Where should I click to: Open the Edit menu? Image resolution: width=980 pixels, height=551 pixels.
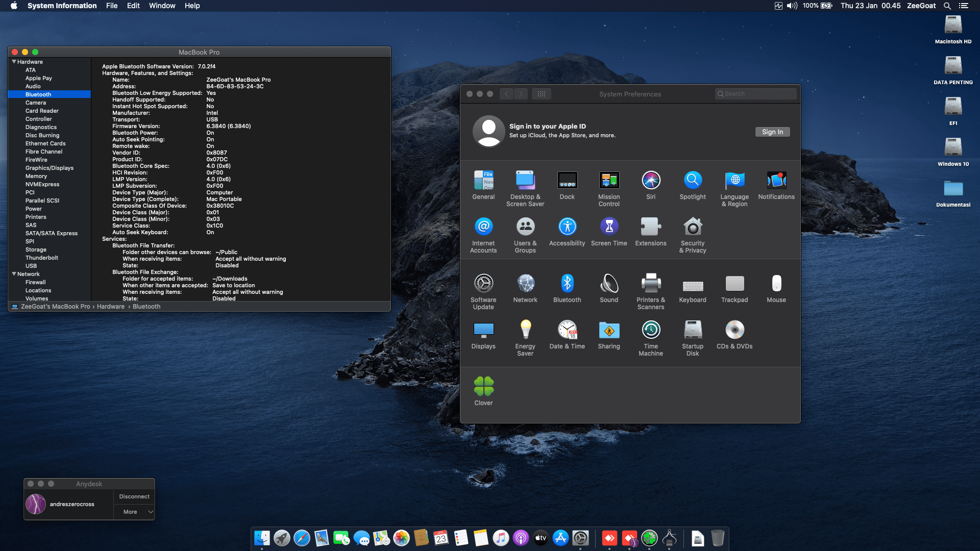tap(133, 6)
